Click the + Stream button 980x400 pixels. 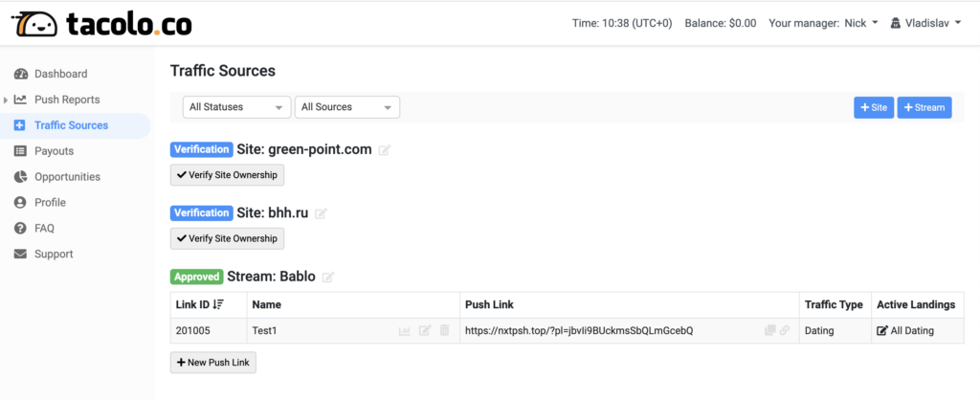click(x=924, y=107)
